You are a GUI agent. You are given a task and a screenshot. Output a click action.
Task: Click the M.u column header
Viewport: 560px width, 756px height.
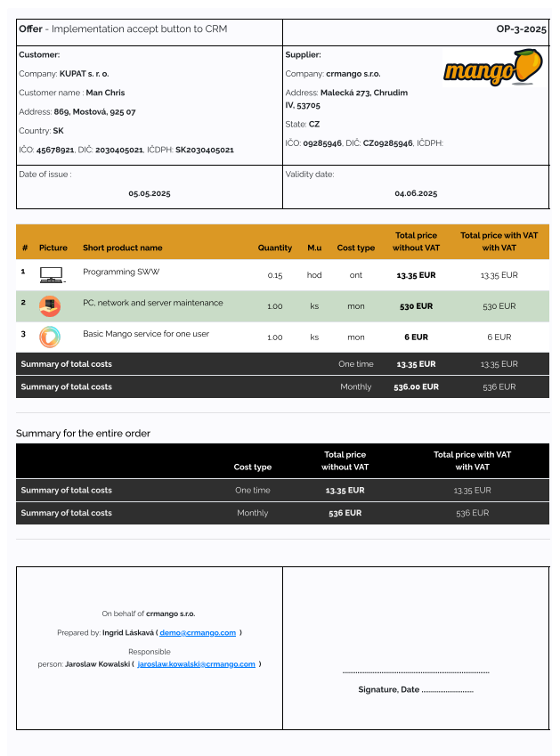click(x=314, y=248)
